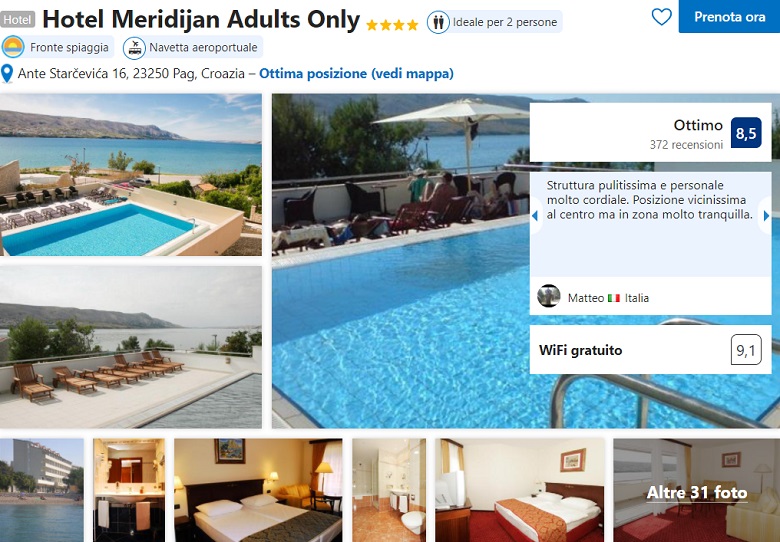Save hotel with the heart icon

[662, 17]
